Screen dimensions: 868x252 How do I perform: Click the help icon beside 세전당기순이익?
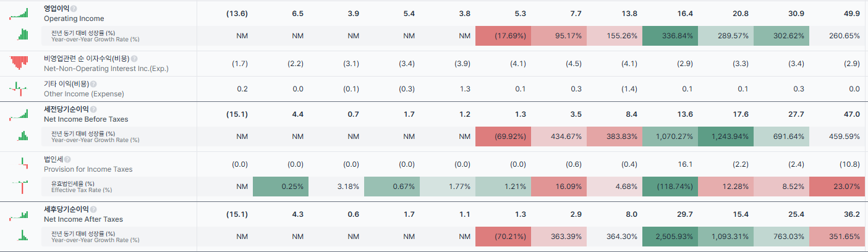pos(93,109)
